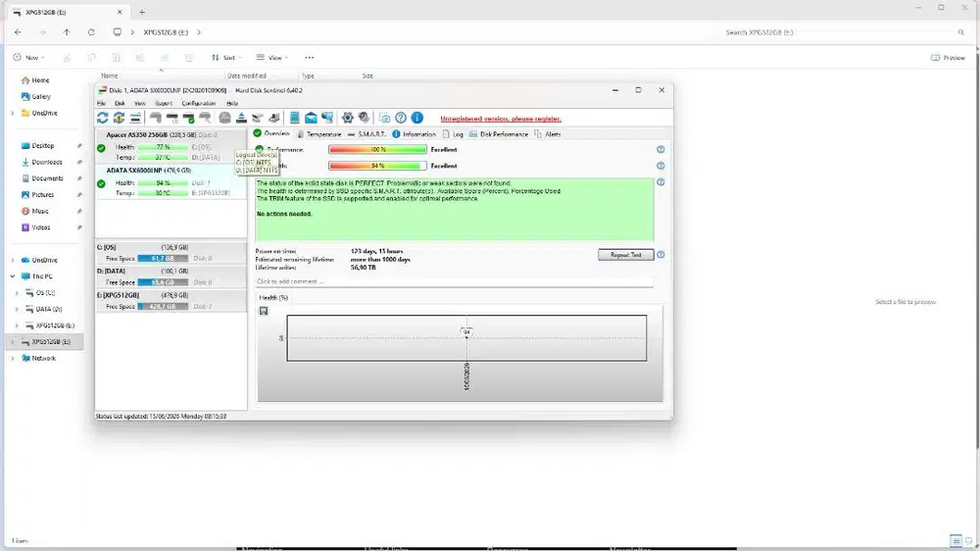
Task: Switch to the Temperature tab
Action: pos(318,134)
